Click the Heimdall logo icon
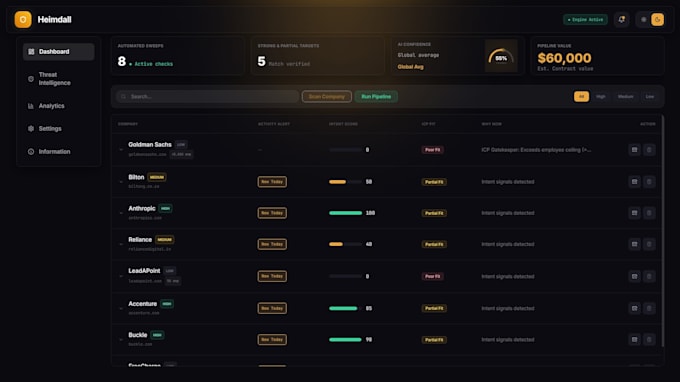The image size is (680, 382). click(23, 20)
